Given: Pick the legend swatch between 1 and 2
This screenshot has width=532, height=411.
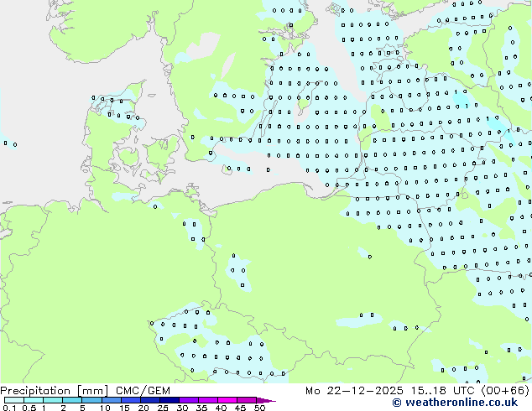Looking at the screenshot, I should [53, 400].
